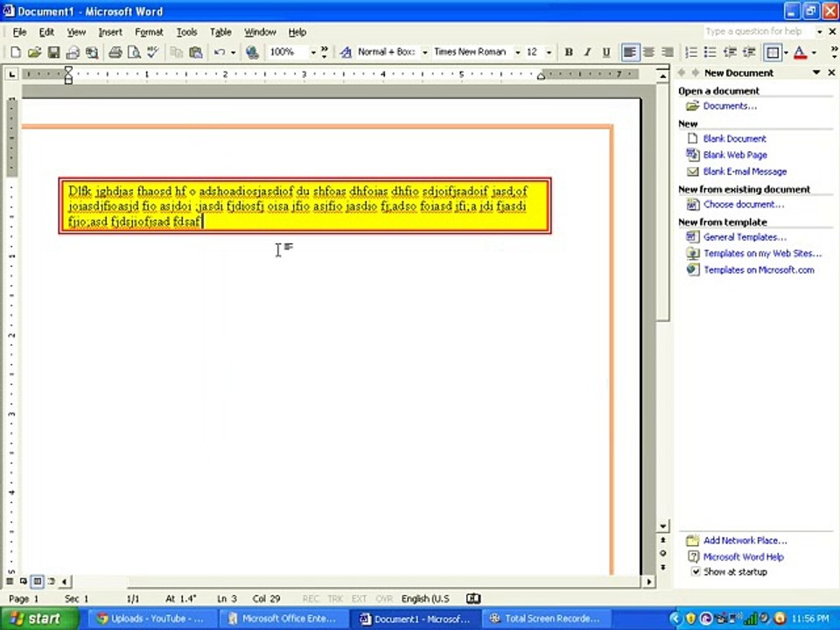Undo the last action

click(x=219, y=52)
